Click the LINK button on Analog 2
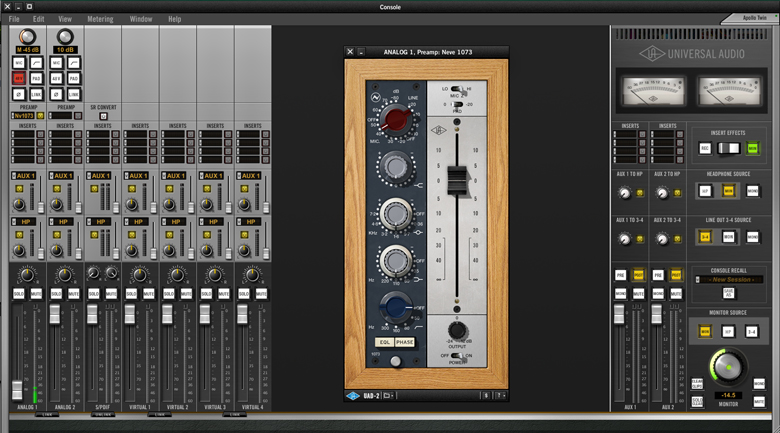 click(x=74, y=94)
